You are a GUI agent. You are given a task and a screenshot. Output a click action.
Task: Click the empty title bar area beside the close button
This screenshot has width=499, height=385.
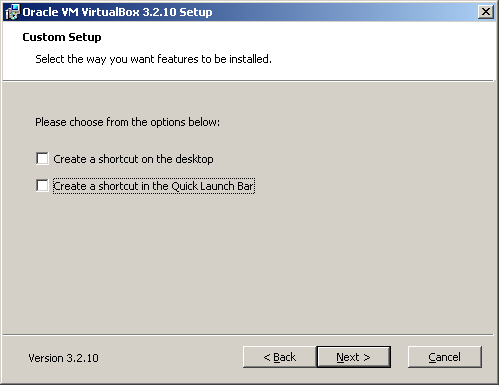coord(343,12)
